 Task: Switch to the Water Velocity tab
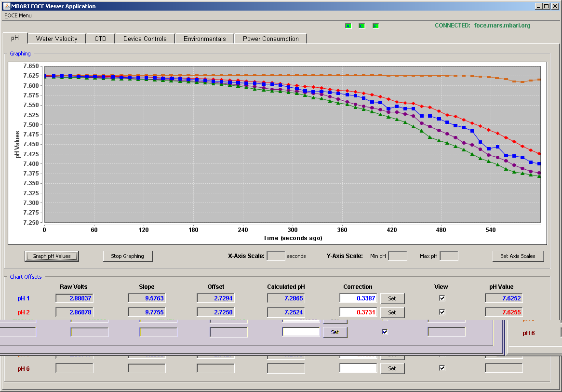coord(56,39)
